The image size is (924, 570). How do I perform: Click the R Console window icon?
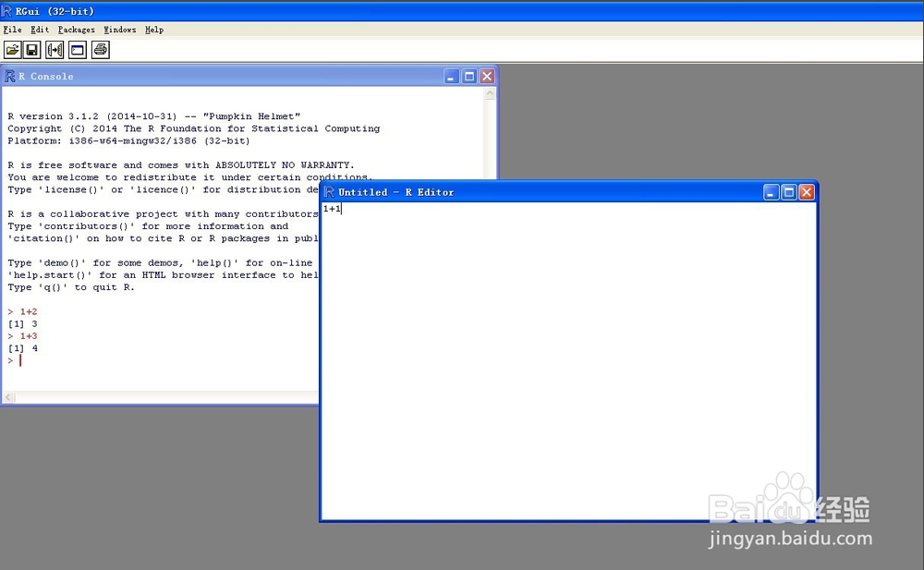pyautogui.click(x=10, y=76)
